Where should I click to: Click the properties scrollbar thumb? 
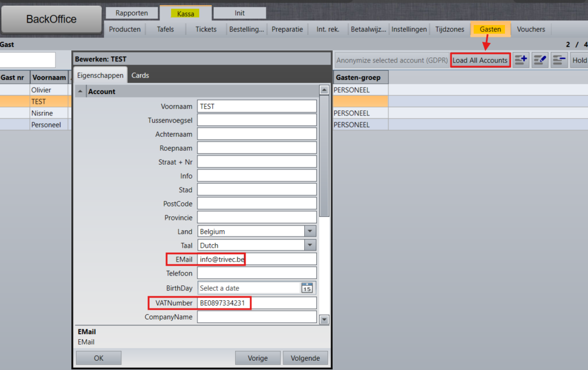pos(324,156)
